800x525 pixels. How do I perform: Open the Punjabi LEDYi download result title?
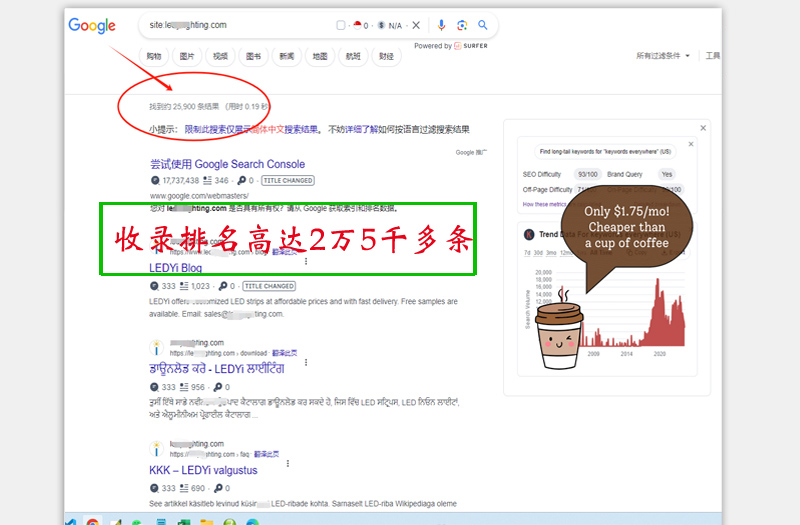pyautogui.click(x=217, y=369)
